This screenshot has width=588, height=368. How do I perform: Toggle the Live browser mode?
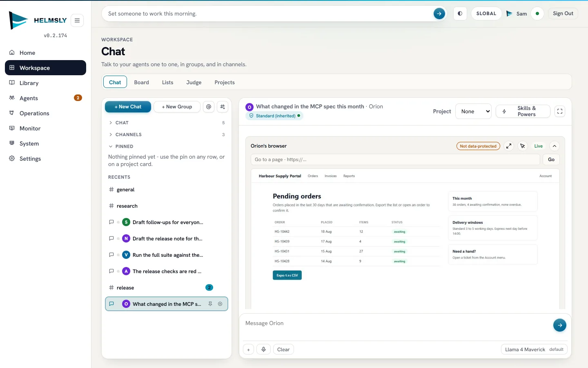coord(539,146)
